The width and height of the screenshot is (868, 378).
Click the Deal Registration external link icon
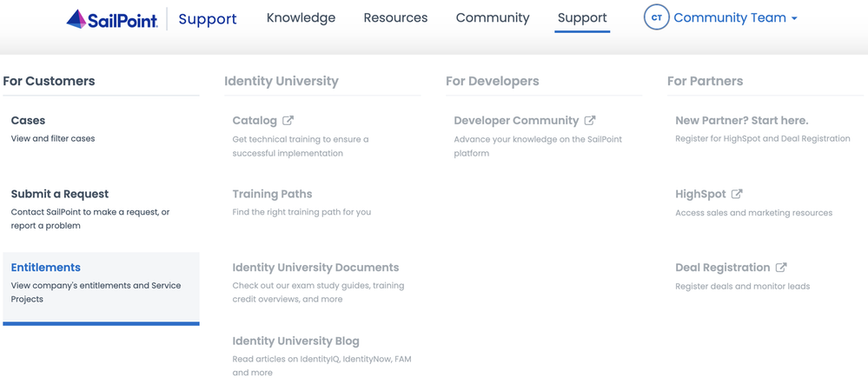tap(781, 268)
